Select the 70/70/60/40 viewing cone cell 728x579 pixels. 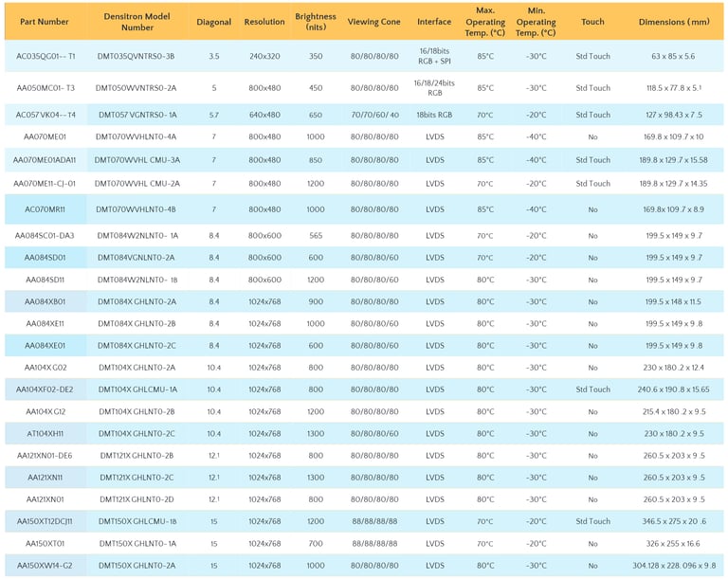374,115
